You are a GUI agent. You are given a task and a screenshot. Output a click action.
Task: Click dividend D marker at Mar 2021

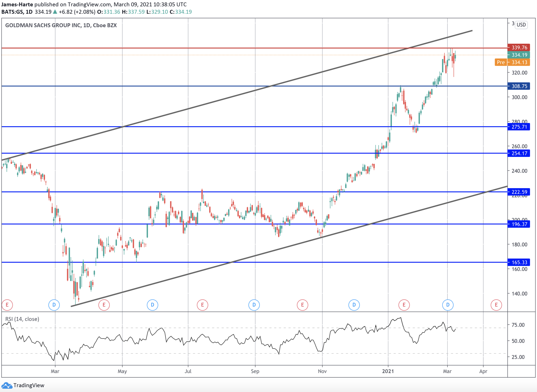(447, 305)
